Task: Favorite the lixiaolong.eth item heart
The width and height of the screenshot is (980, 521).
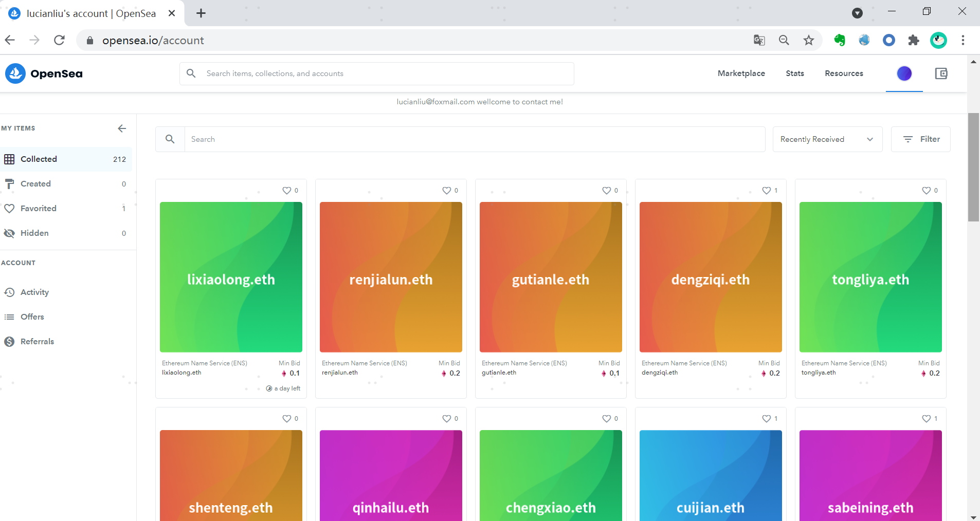Action: 286,191
